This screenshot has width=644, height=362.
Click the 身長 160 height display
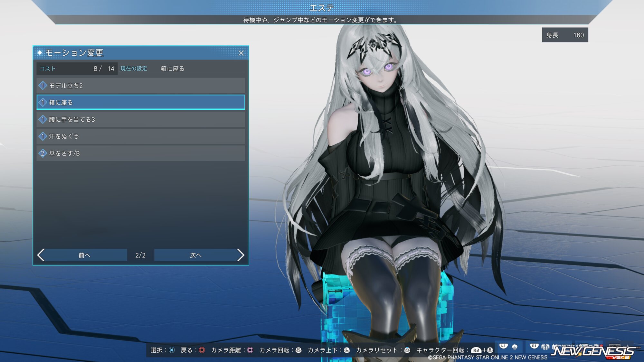point(565,35)
